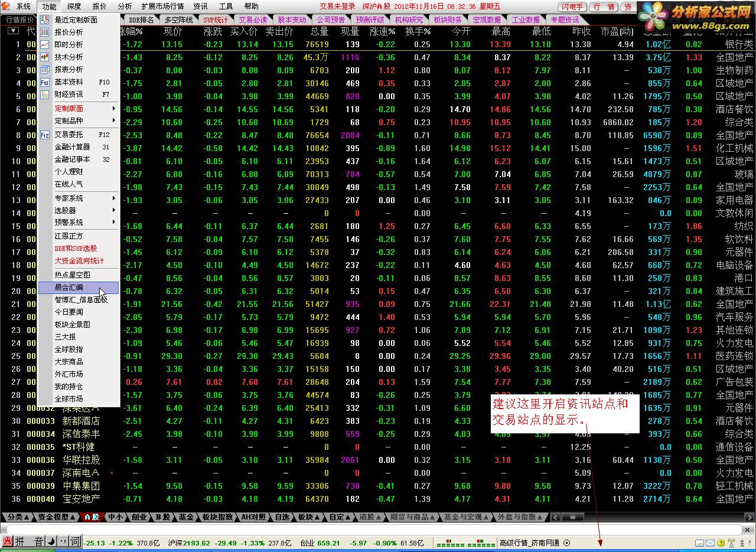Click the punctuation icon in IME bar
This screenshot has width=756, height=552.
click(63, 541)
